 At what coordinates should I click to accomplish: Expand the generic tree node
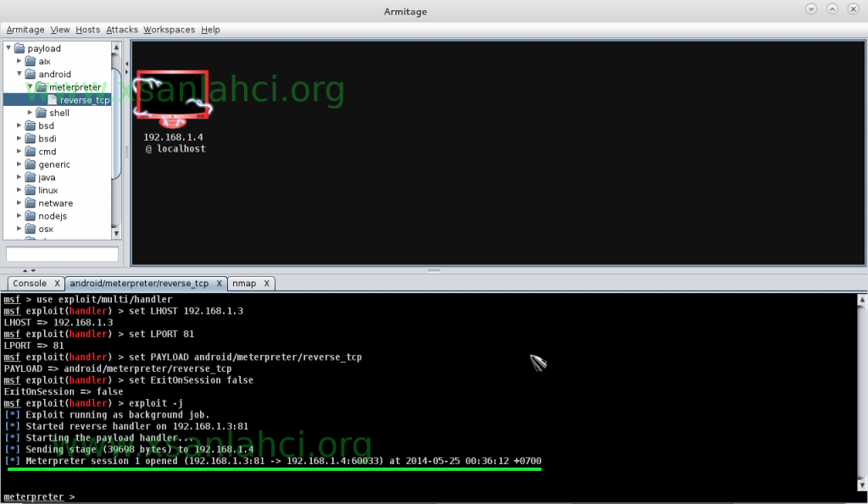(19, 164)
